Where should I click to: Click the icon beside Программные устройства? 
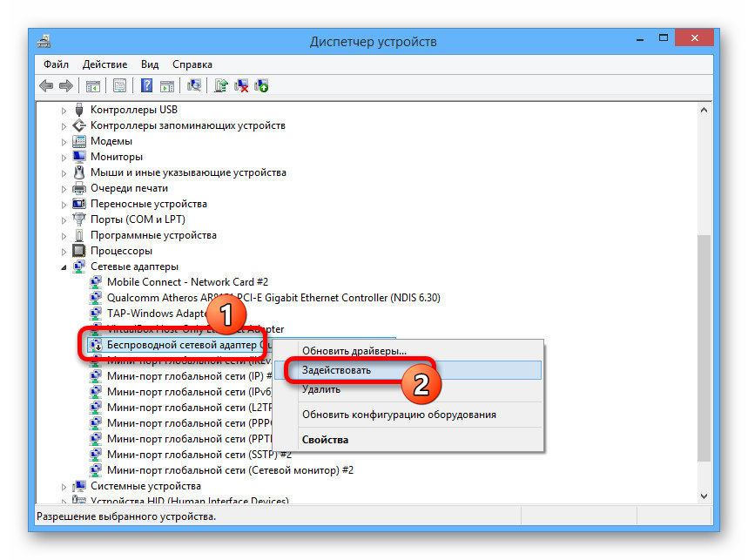coord(79,235)
